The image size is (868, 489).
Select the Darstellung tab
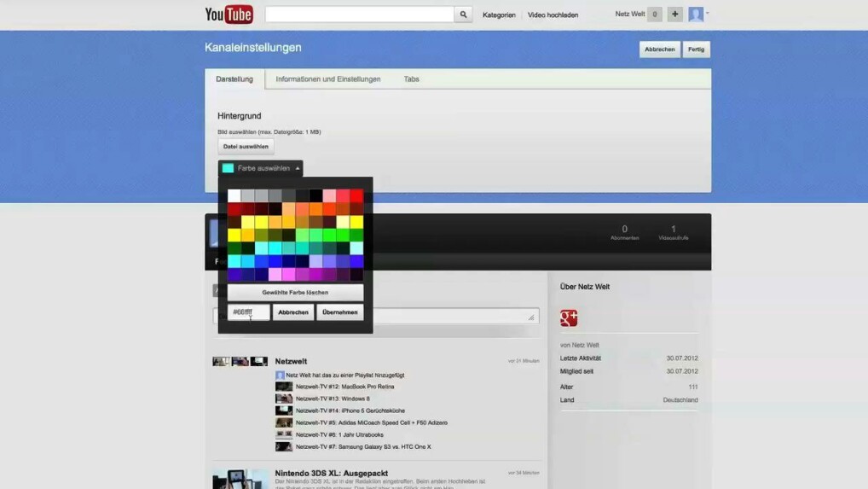[234, 79]
